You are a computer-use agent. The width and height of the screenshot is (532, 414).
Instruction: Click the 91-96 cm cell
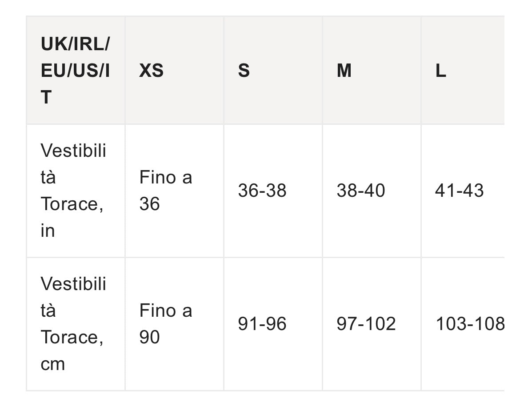[x=273, y=324]
